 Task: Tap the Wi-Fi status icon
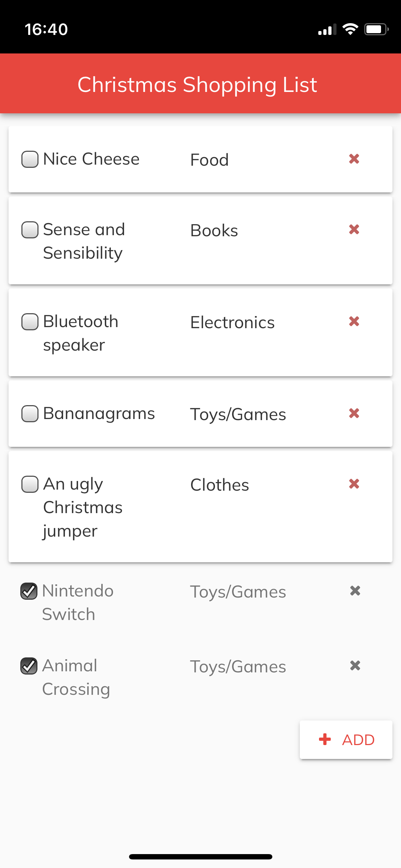point(350,29)
